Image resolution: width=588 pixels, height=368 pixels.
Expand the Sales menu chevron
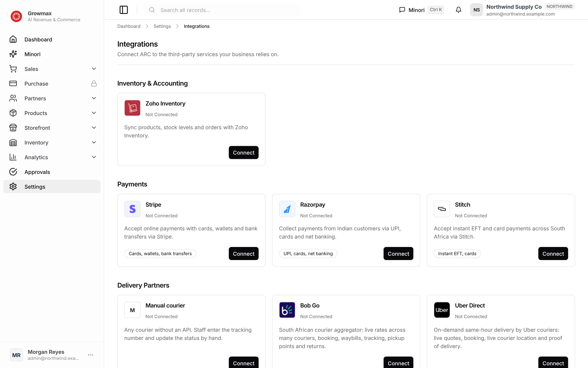[94, 69]
